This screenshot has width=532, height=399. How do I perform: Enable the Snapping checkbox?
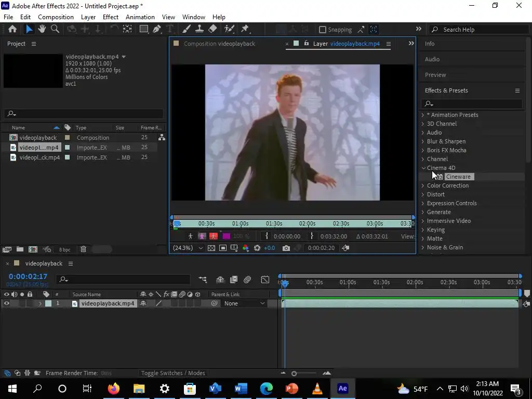coord(323,30)
